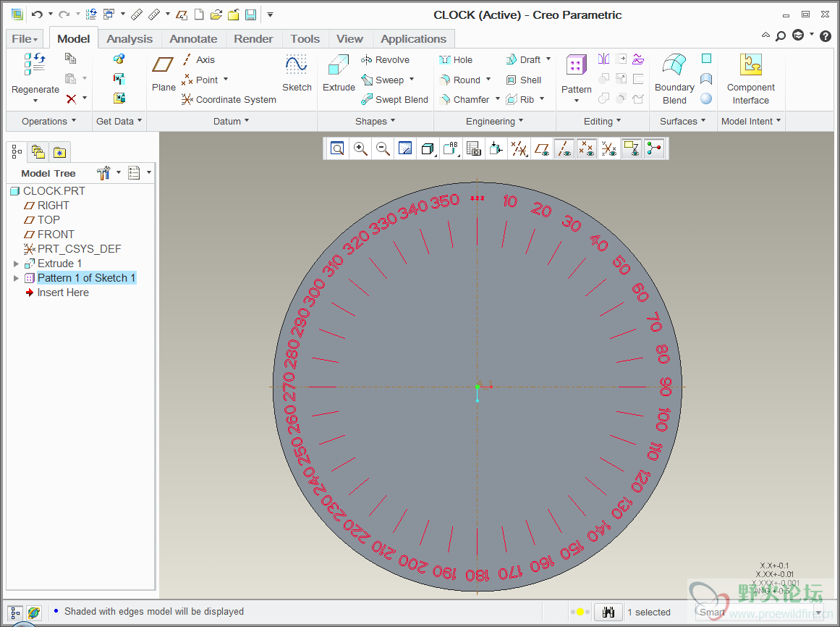This screenshot has height=627, width=840.
Task: Click the Freestyle sphere icon in Surfaces
Action: [707, 98]
